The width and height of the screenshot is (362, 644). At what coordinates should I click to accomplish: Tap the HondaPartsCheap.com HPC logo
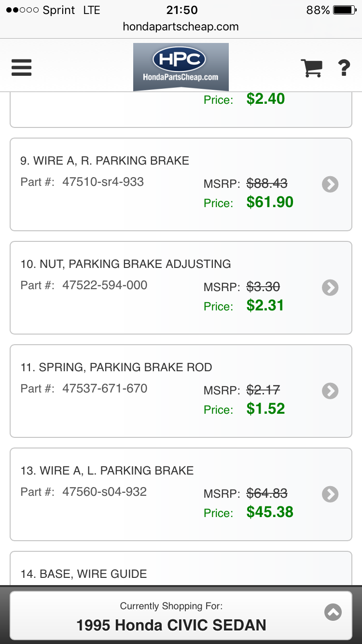pos(181,66)
